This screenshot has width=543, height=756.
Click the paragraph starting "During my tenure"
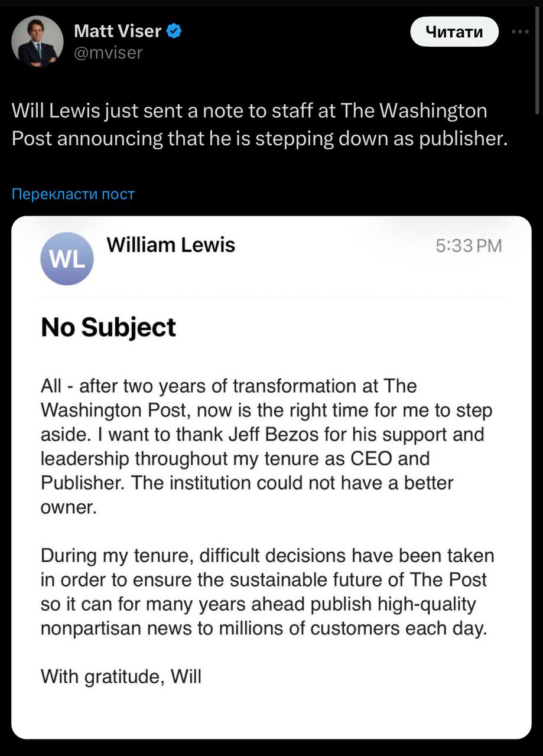[266, 592]
